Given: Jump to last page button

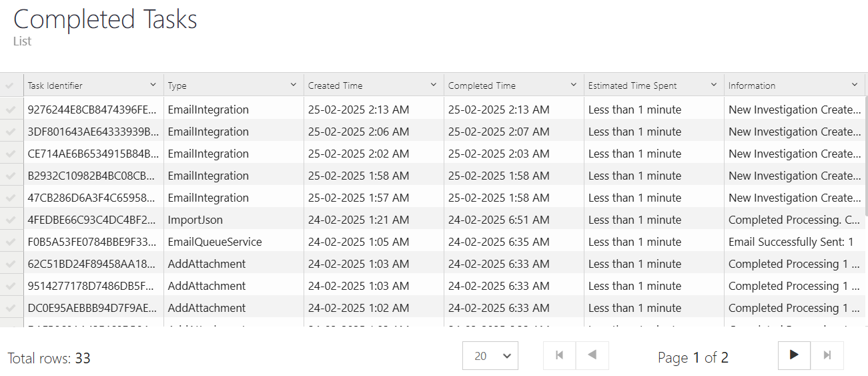Looking at the screenshot, I should tap(827, 355).
